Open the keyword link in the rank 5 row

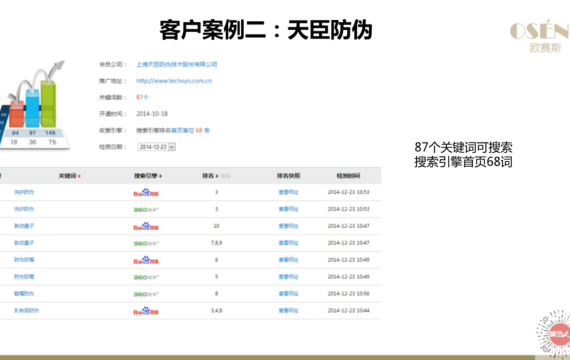24,277
